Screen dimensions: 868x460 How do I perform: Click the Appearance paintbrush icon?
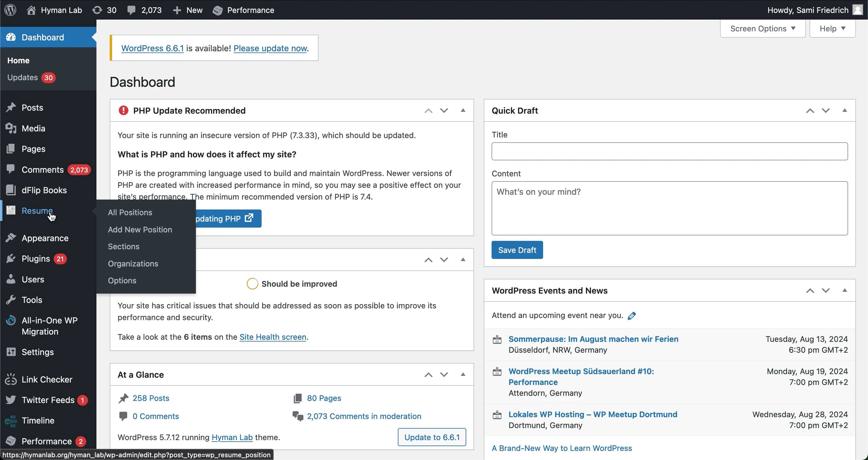click(x=11, y=238)
